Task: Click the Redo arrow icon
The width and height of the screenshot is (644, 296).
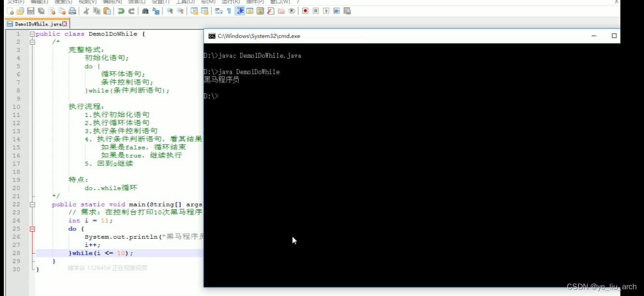Action: pyautogui.click(x=131, y=11)
